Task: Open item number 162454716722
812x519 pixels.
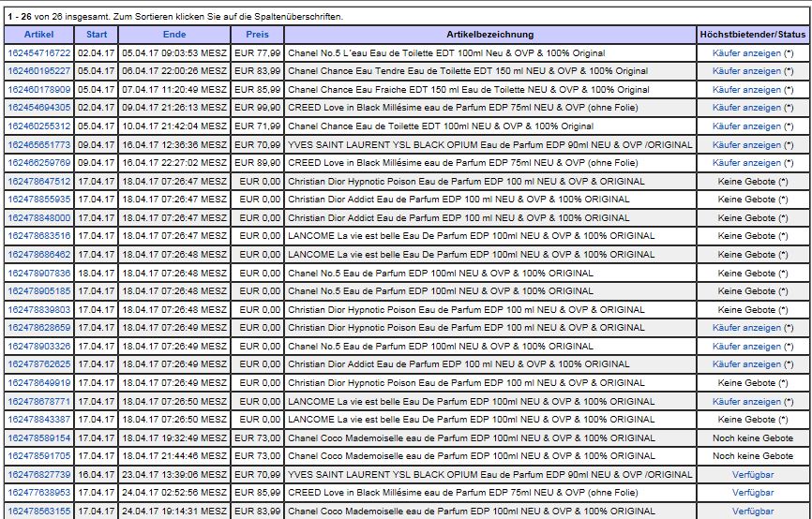Action: [38, 53]
